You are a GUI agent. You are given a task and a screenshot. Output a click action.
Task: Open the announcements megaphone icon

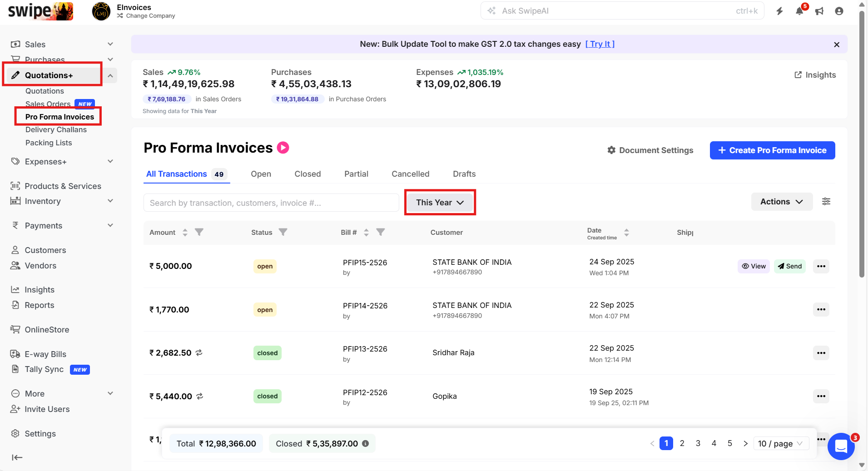pyautogui.click(x=819, y=11)
